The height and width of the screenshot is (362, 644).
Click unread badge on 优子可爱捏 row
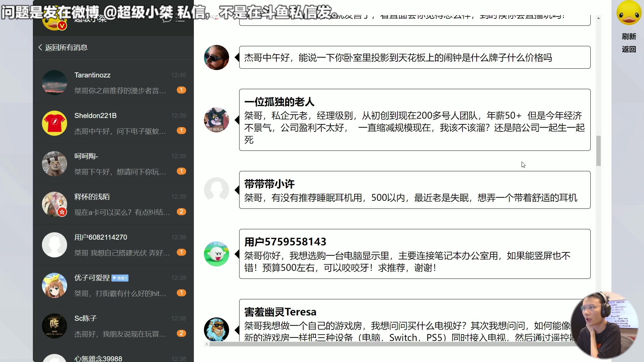pos(181,293)
